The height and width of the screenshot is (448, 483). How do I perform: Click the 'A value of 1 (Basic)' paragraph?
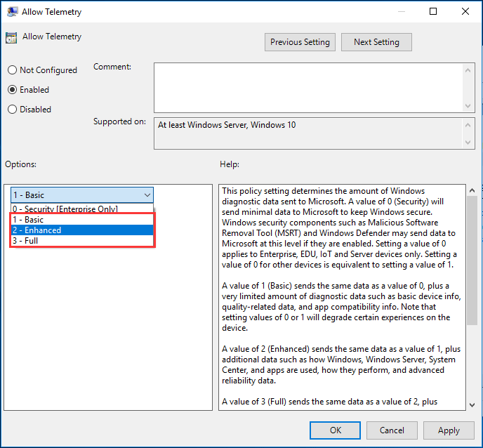[x=341, y=307]
